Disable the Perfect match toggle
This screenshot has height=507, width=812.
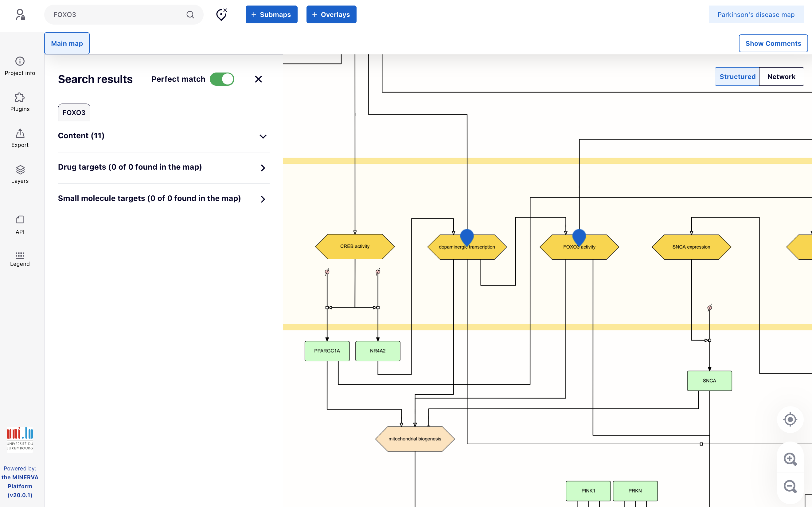(x=222, y=79)
